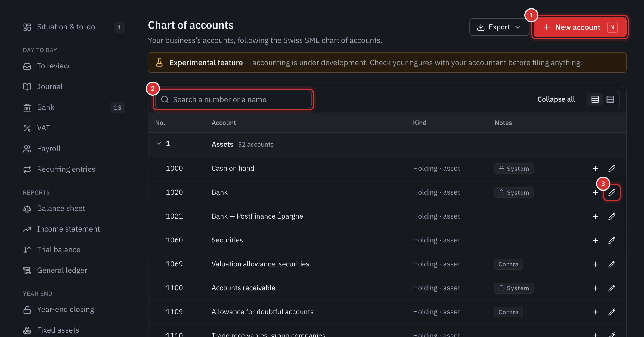The width and height of the screenshot is (644, 337).
Task: Add sub-account under 1109 Allowance for doubtful accounts
Action: tap(595, 312)
